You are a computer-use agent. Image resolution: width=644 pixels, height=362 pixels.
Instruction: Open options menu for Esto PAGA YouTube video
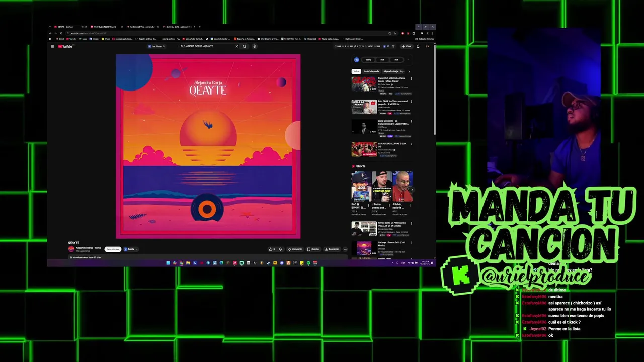pos(411,102)
